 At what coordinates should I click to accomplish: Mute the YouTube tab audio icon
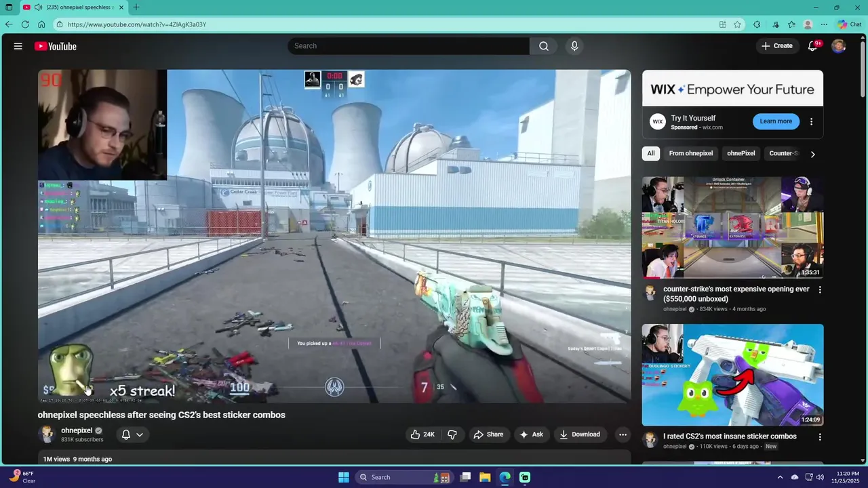pos(38,7)
